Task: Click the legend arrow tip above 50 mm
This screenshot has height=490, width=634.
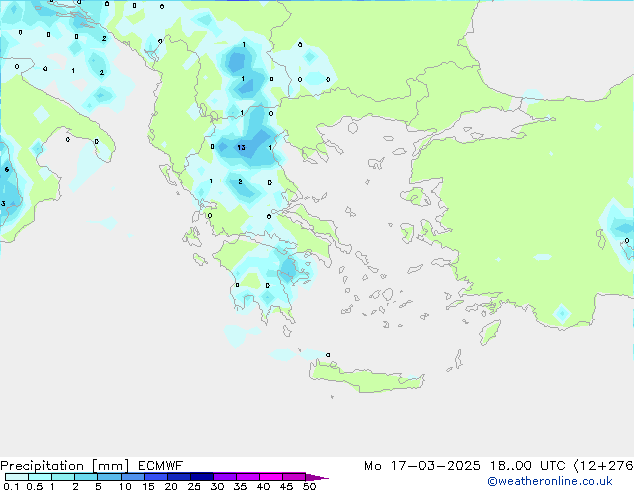Action: coord(317,477)
